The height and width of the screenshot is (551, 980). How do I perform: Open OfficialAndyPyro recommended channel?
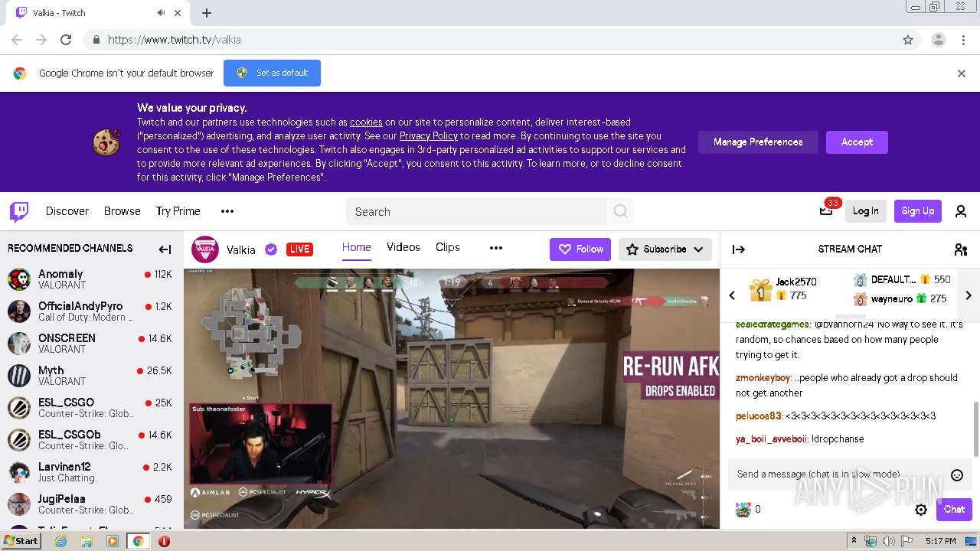click(91, 311)
